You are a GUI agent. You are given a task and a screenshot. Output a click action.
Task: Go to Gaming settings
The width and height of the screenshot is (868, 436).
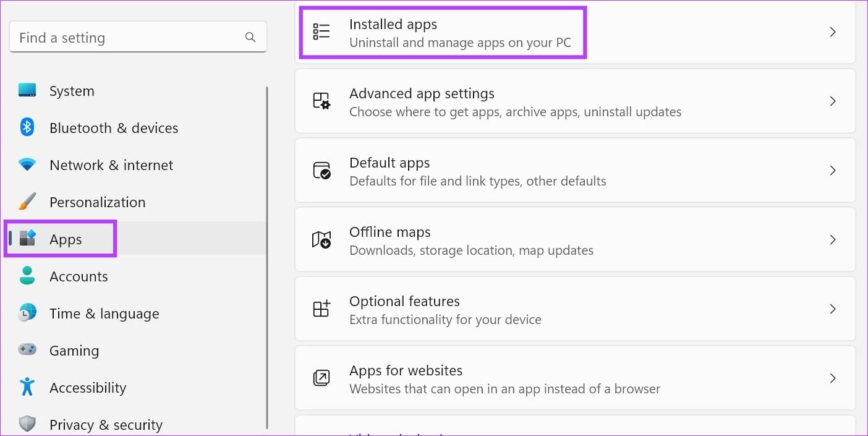point(74,351)
